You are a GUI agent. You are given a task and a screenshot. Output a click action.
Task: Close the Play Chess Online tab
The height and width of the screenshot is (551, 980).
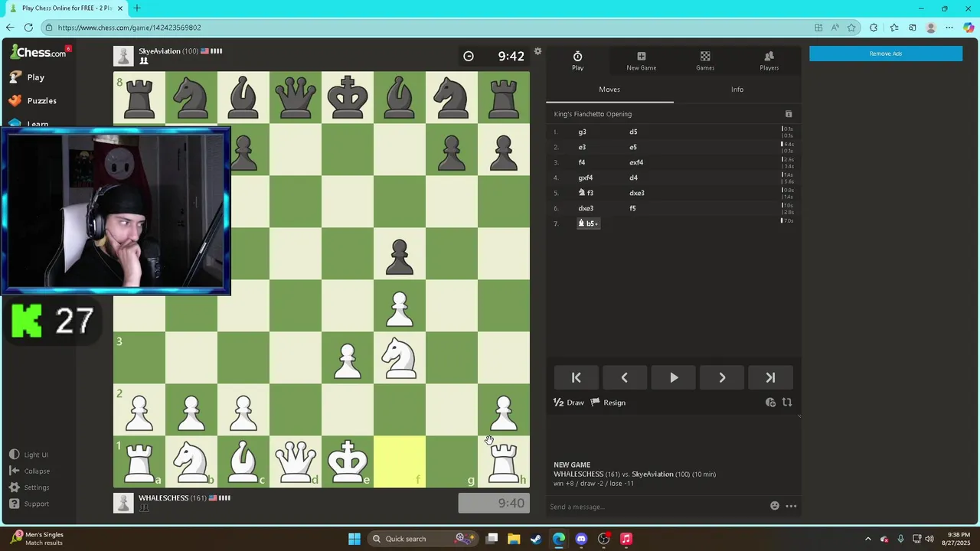pyautogui.click(x=120, y=8)
